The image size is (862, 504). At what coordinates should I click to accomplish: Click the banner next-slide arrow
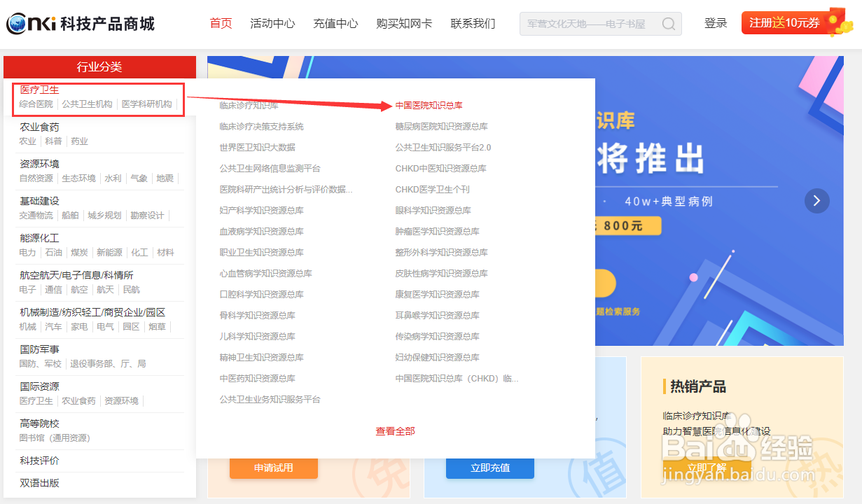(x=817, y=201)
